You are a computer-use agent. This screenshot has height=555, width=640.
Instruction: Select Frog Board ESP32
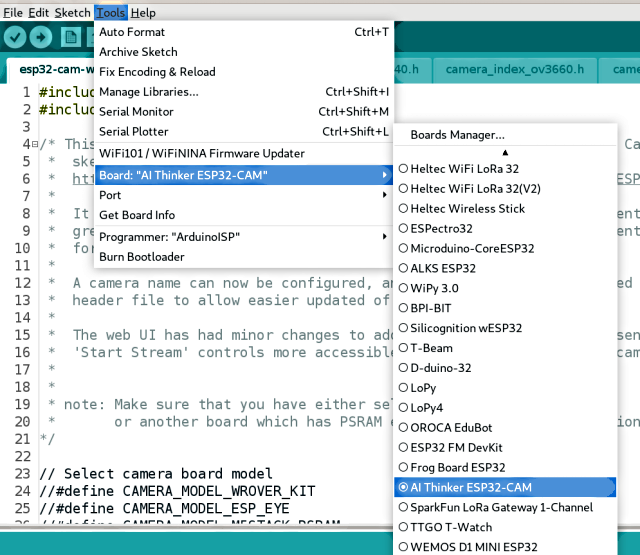click(x=505, y=467)
